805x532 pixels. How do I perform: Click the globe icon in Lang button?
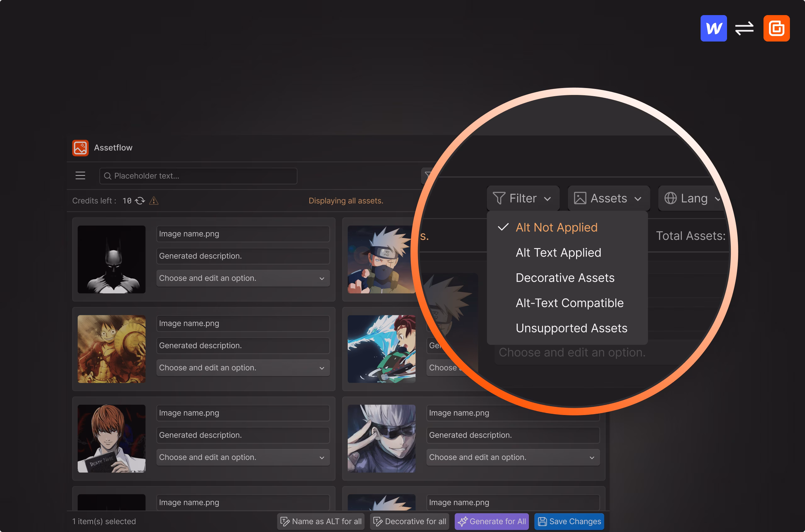670,198
